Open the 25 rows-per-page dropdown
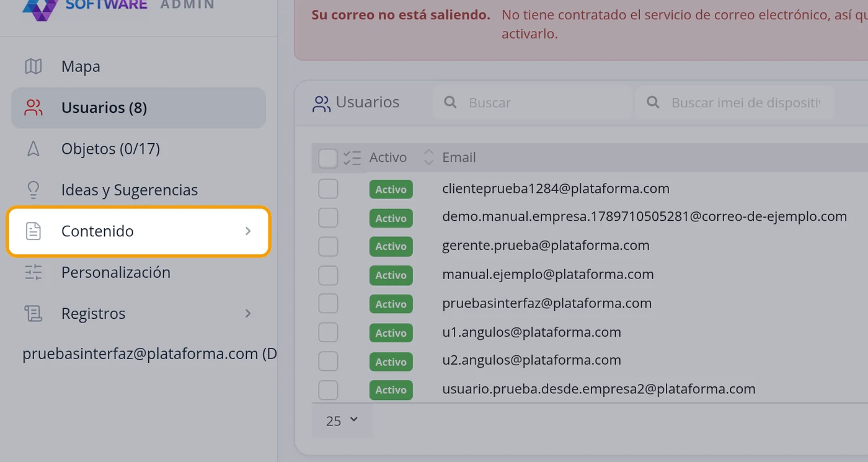 point(342,420)
